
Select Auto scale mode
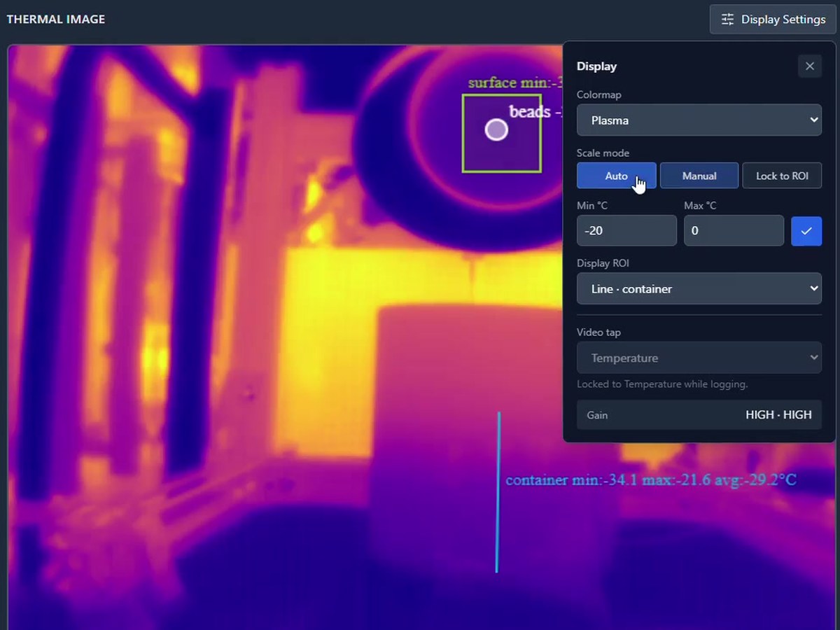(617, 176)
